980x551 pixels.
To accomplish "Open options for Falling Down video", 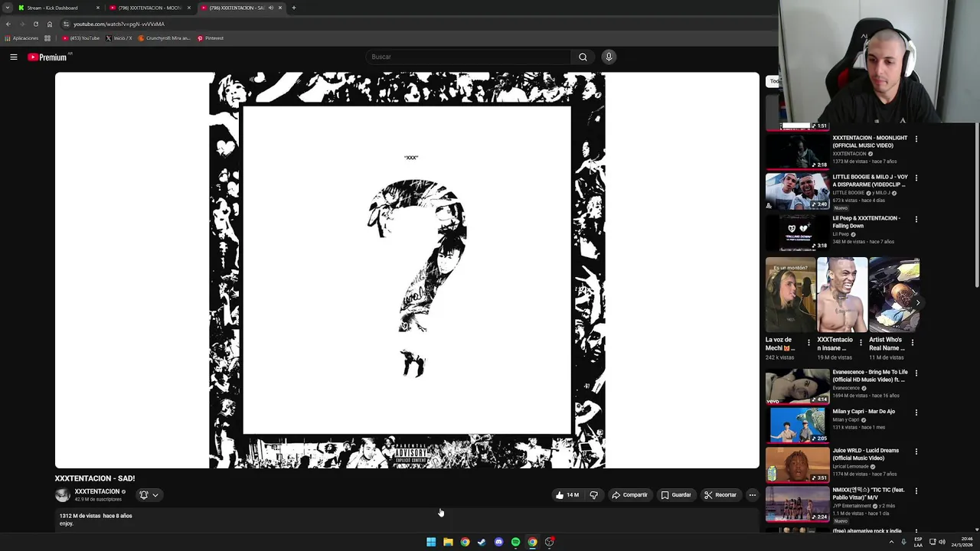I will 916,220.
